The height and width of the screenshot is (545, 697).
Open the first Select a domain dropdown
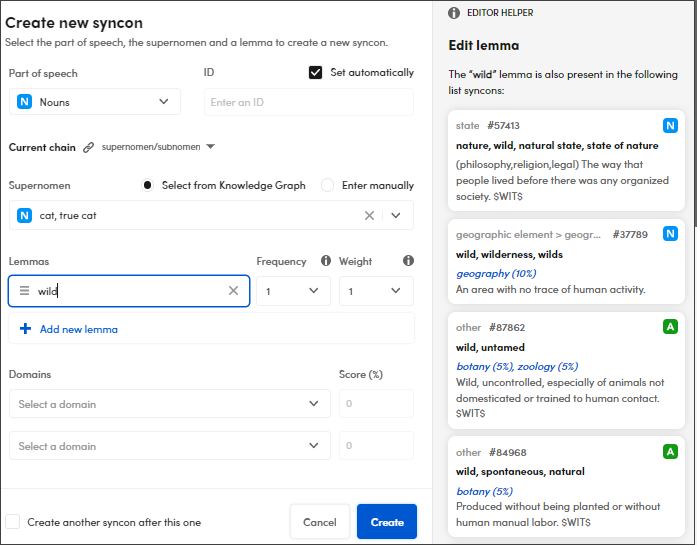tap(169, 404)
